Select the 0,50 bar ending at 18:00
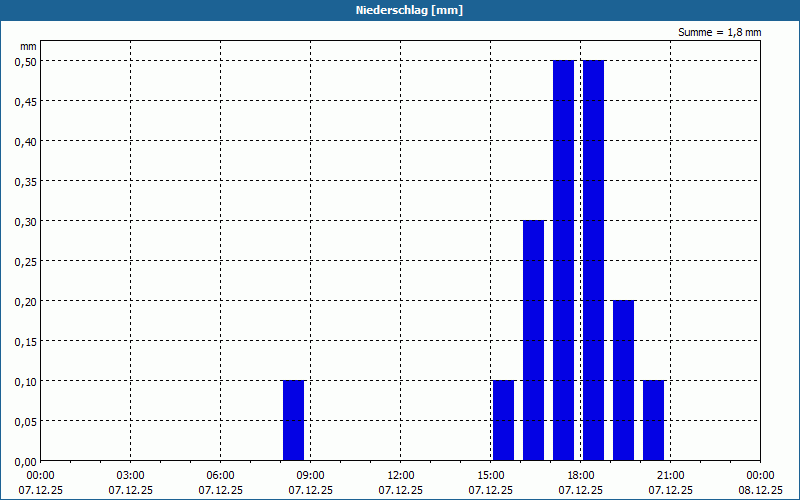The height and width of the screenshot is (500, 800). click(x=564, y=260)
